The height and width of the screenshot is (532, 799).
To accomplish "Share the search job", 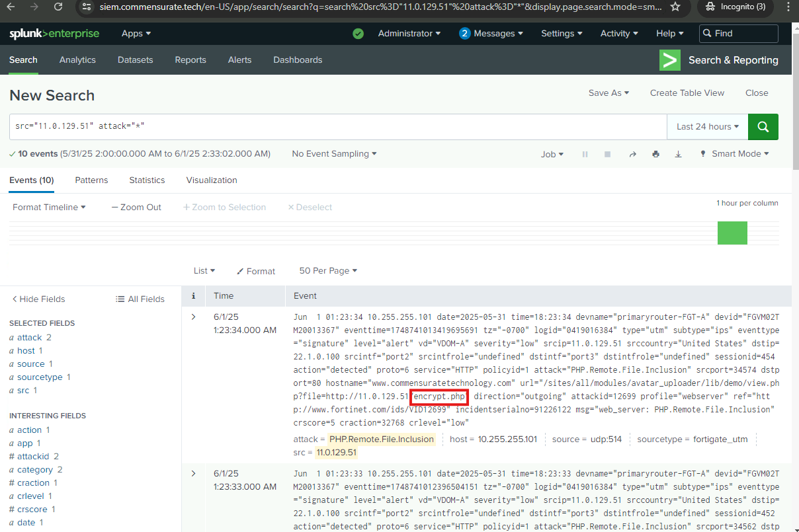I will point(632,154).
